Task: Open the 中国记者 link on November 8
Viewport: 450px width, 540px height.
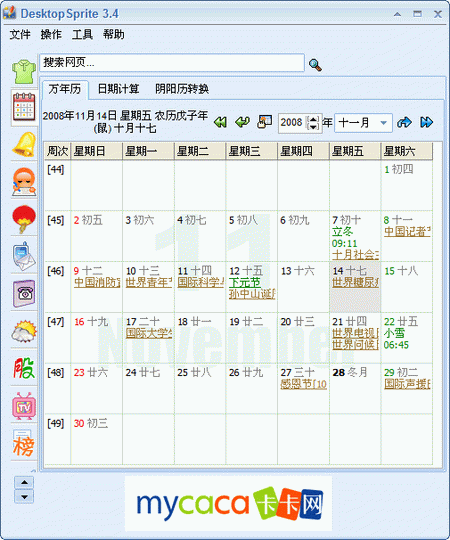Action: [x=407, y=232]
